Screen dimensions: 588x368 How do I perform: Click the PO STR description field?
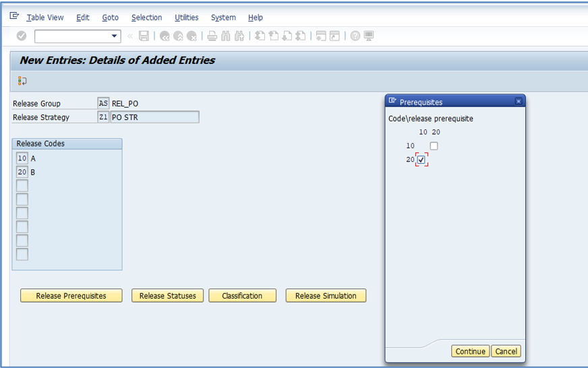pyautogui.click(x=155, y=117)
